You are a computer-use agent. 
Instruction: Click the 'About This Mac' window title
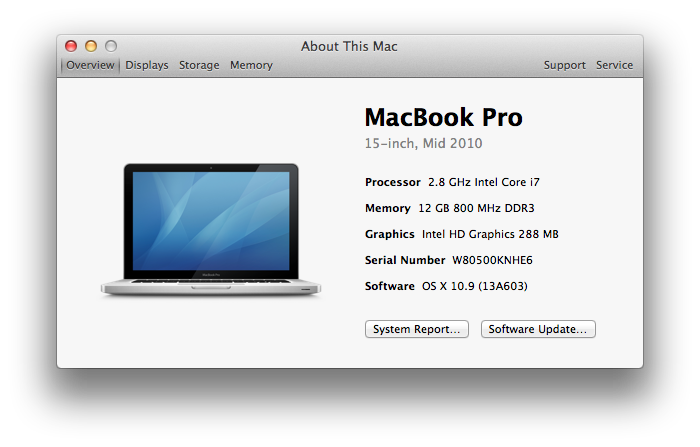click(349, 46)
